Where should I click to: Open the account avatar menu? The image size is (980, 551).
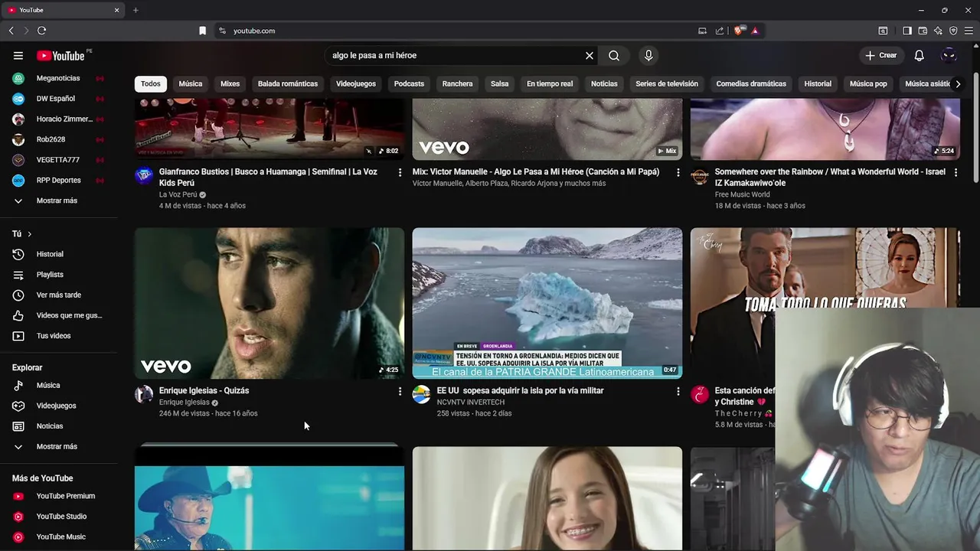click(949, 55)
